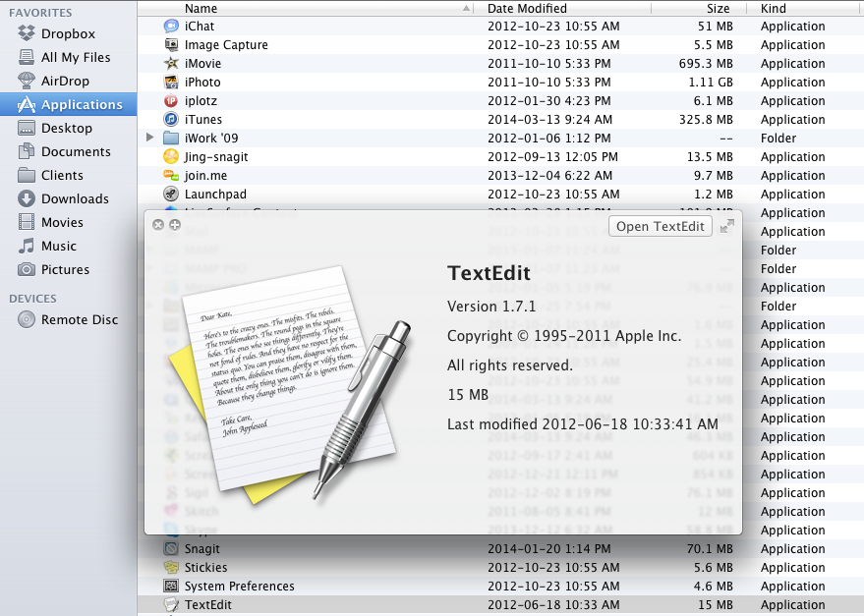Open Downloads in the sidebar
The image size is (864, 616).
coord(75,198)
